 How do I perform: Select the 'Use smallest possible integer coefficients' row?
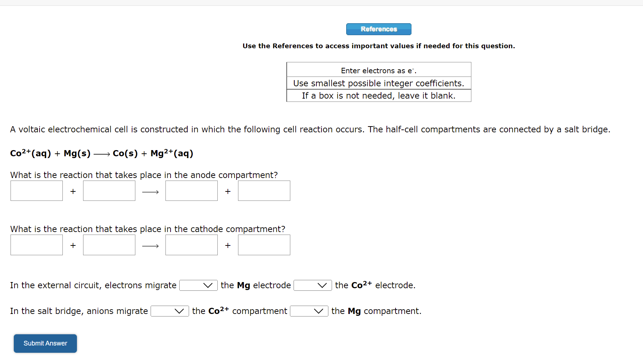(378, 83)
